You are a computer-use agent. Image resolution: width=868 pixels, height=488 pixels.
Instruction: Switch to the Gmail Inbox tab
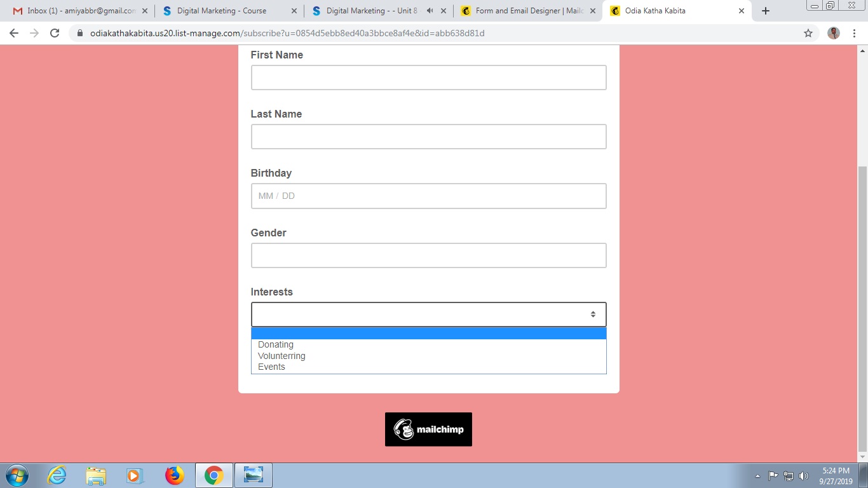[76, 11]
